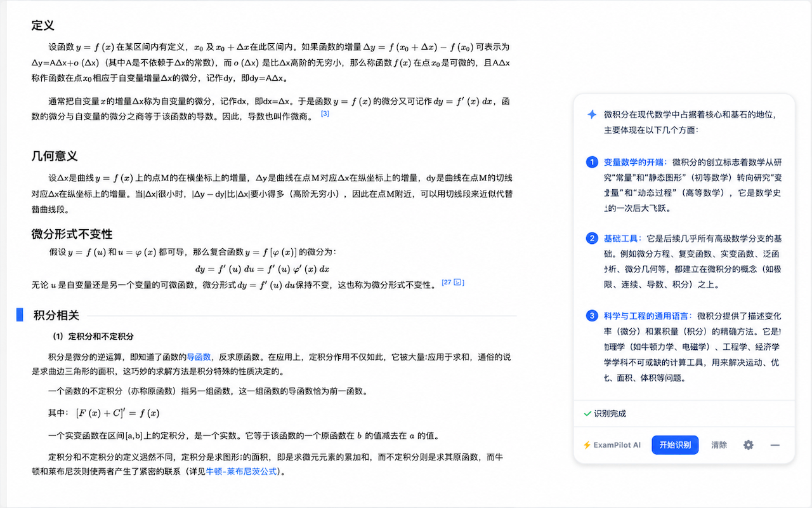Click the 微分形式不变性 section heading
Image resolution: width=812 pixels, height=508 pixels.
click(x=72, y=234)
